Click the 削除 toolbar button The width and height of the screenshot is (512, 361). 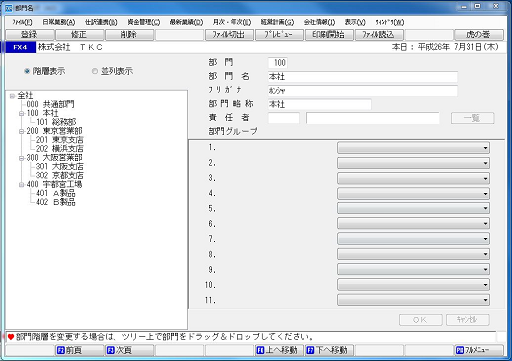click(129, 35)
